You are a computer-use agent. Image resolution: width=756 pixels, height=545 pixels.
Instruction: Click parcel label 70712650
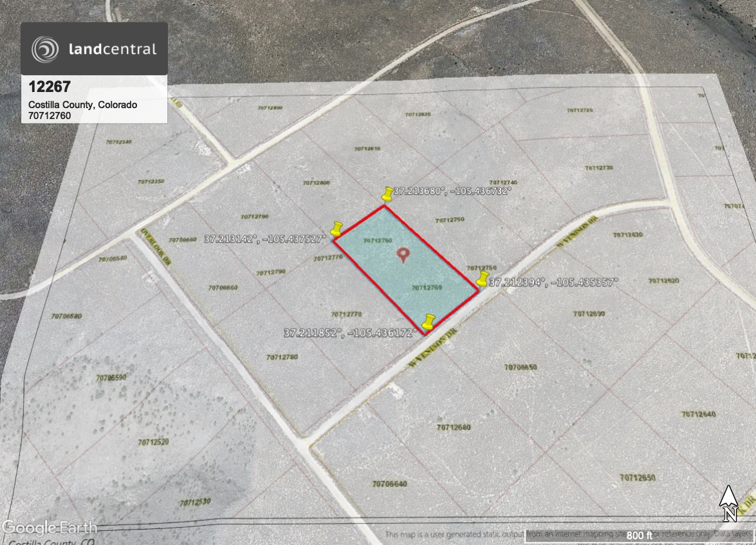[637, 477]
